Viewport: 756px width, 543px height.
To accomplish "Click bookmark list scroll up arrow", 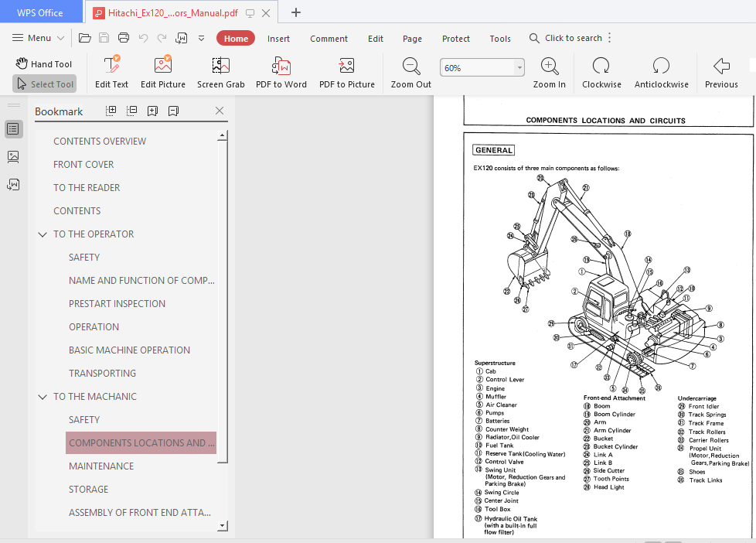I will coord(223,135).
